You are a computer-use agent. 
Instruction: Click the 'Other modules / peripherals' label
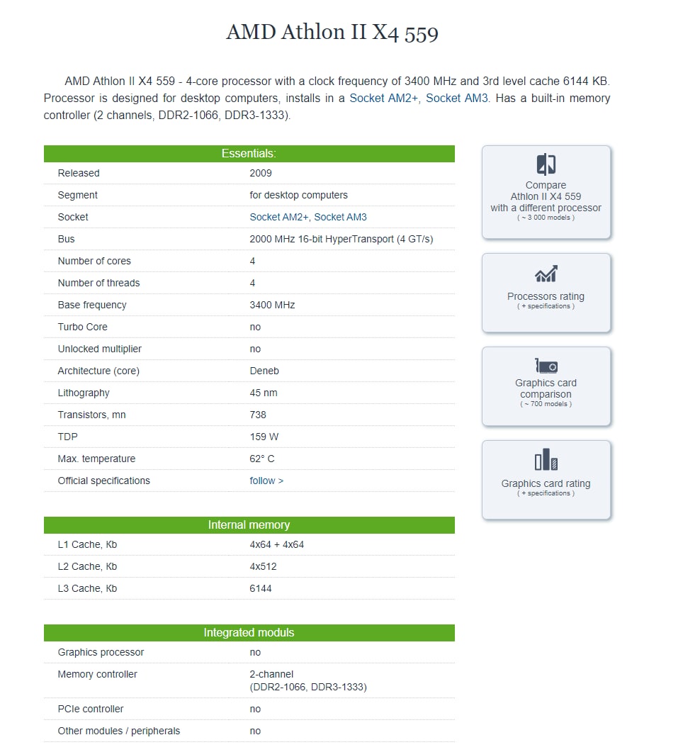coord(119,731)
